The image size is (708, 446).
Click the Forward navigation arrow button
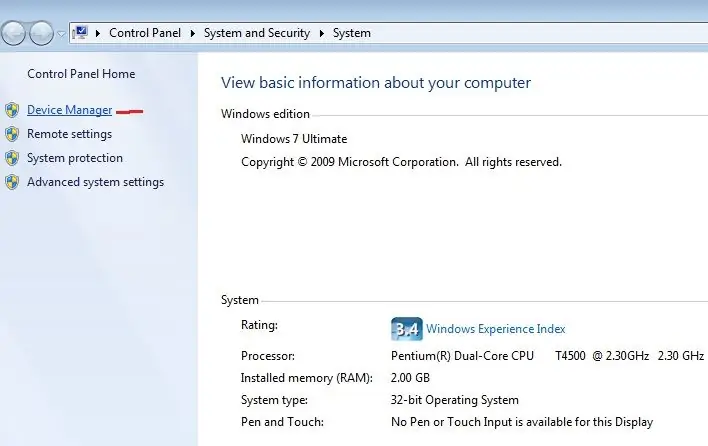tap(41, 33)
